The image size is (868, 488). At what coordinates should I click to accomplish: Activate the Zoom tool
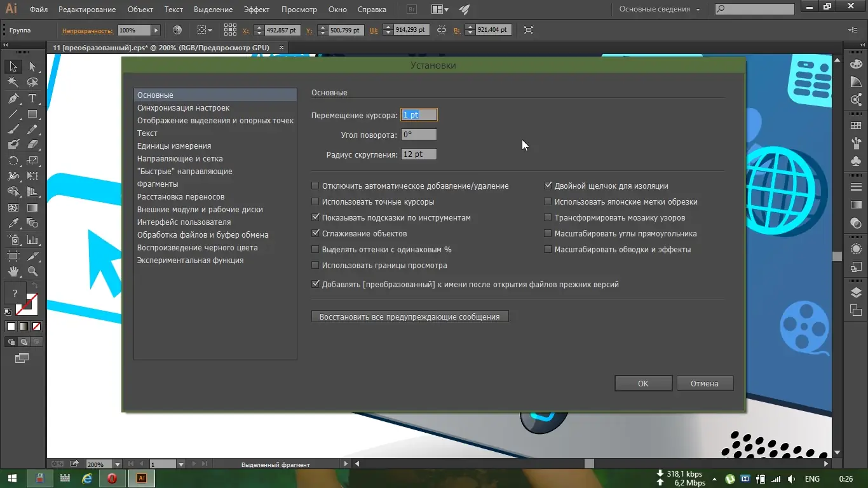(x=32, y=272)
